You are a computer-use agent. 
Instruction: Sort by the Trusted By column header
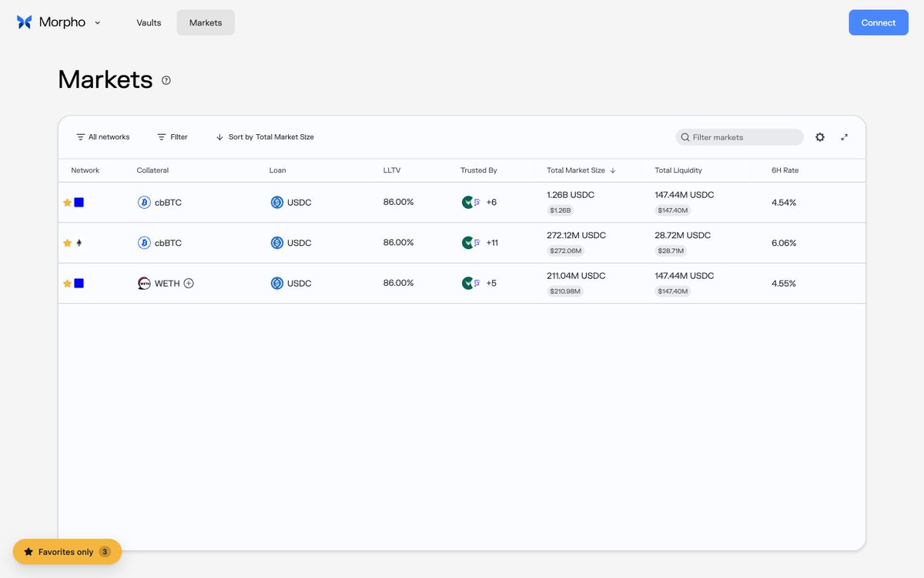click(479, 170)
